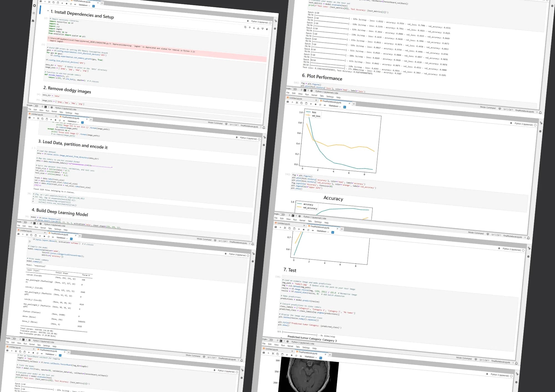Collapse the Install Dependencies and Setup heading
Screen dimensions: 555x392
[x=48, y=11]
